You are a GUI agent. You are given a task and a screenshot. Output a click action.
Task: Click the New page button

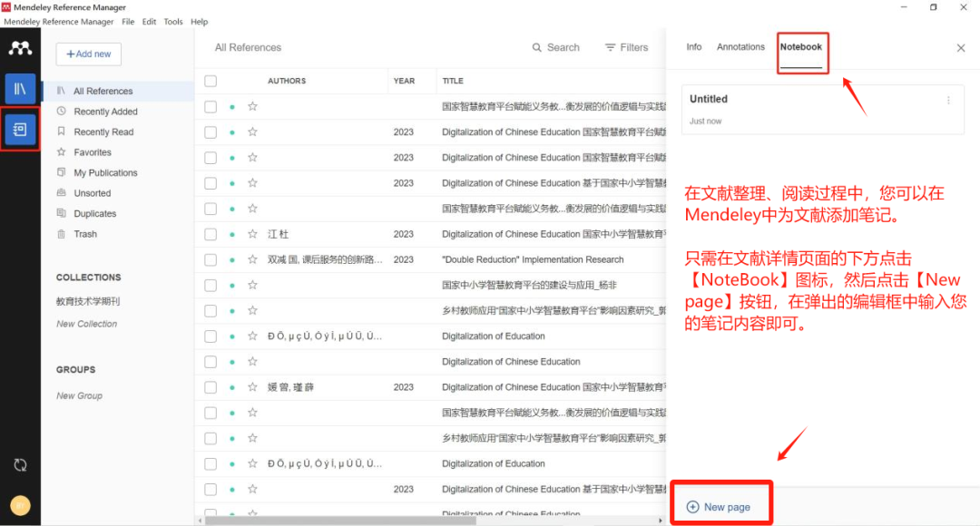719,507
